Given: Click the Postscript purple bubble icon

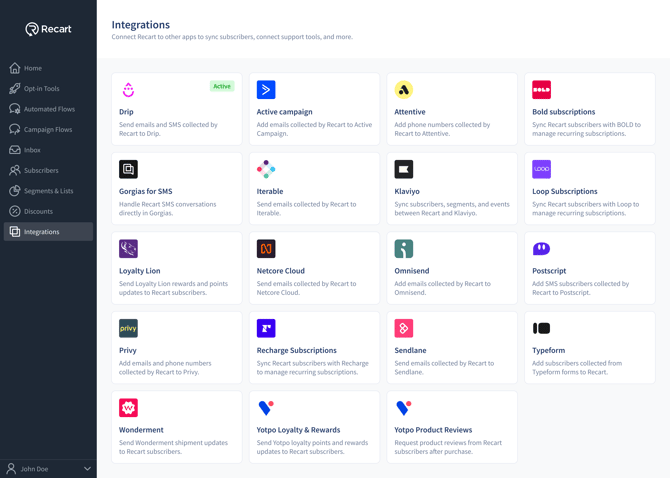Looking at the screenshot, I should coord(541,249).
